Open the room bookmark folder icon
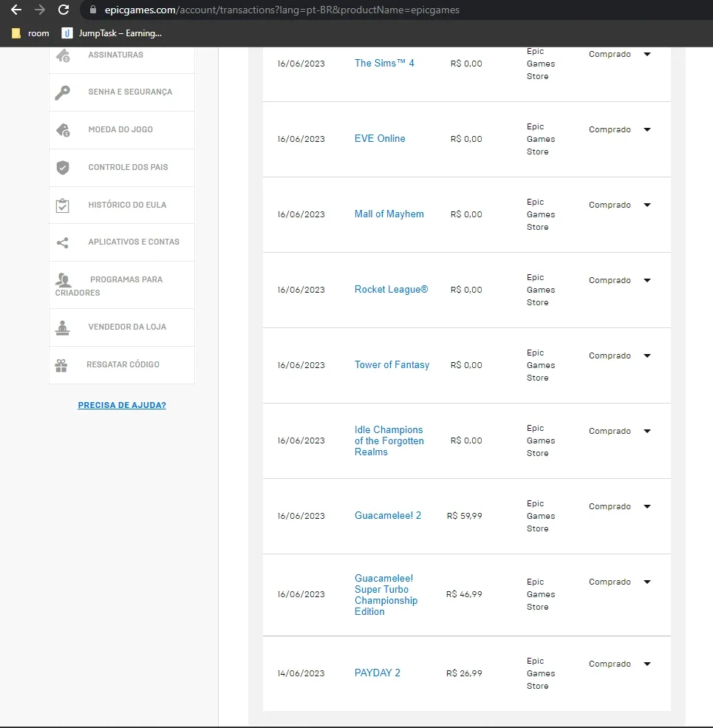 coord(16,33)
